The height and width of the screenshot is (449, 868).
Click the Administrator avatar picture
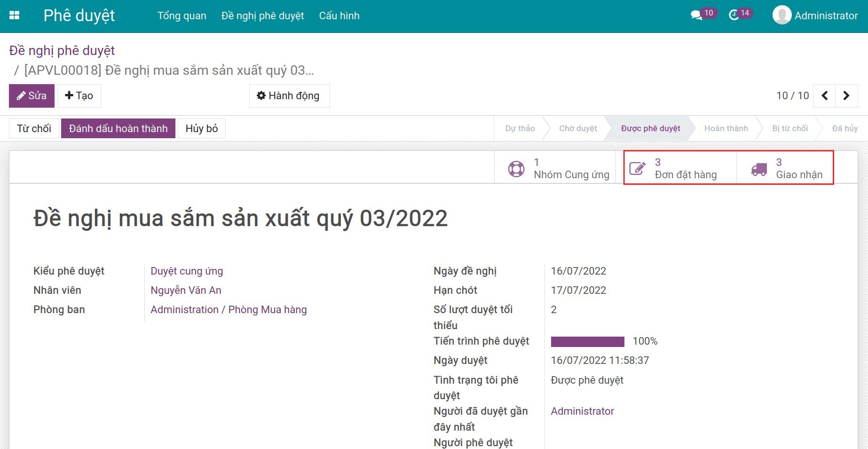click(x=781, y=16)
